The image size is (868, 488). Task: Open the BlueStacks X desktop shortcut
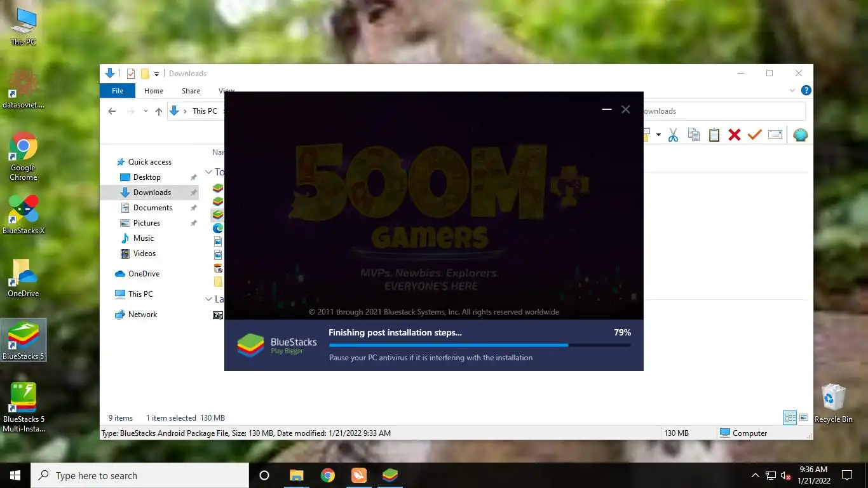pos(24,215)
